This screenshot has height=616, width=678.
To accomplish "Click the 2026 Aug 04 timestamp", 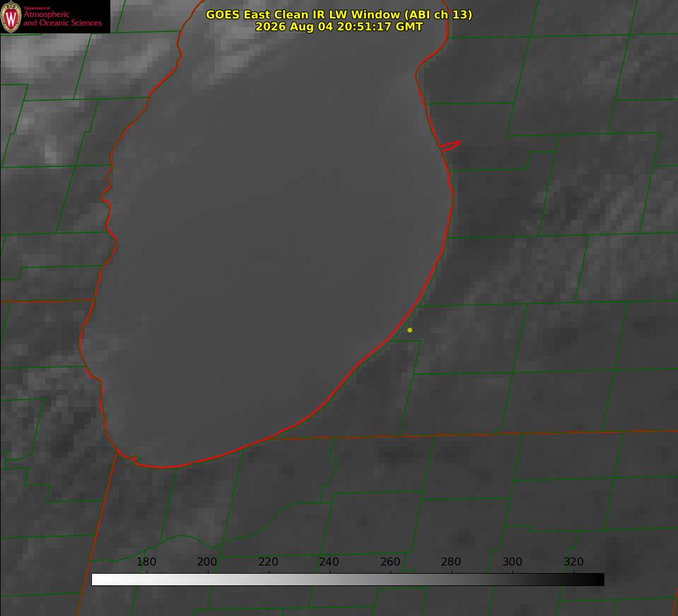I will [339, 27].
